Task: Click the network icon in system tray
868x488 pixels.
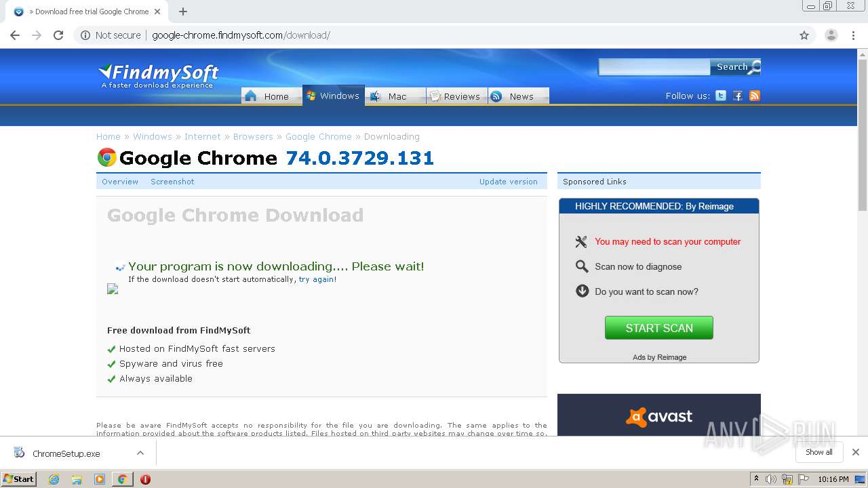Action: pos(787,479)
